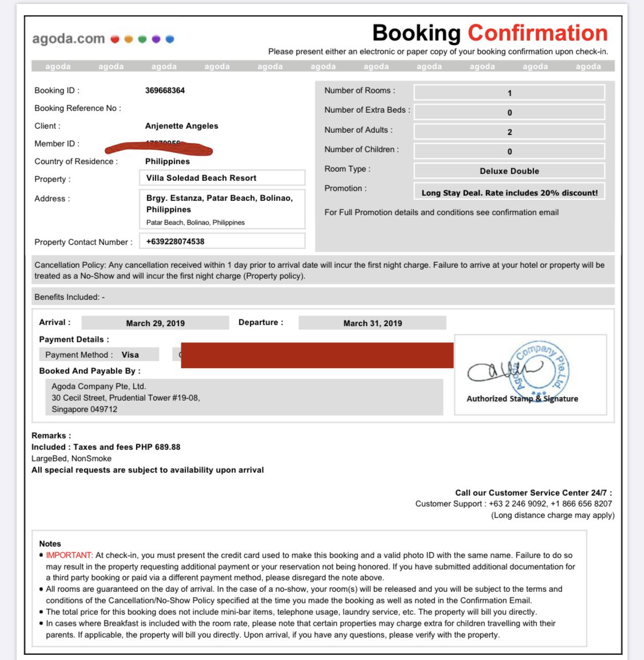
Task: Click the agoda.com logo text
Action: [x=69, y=39]
